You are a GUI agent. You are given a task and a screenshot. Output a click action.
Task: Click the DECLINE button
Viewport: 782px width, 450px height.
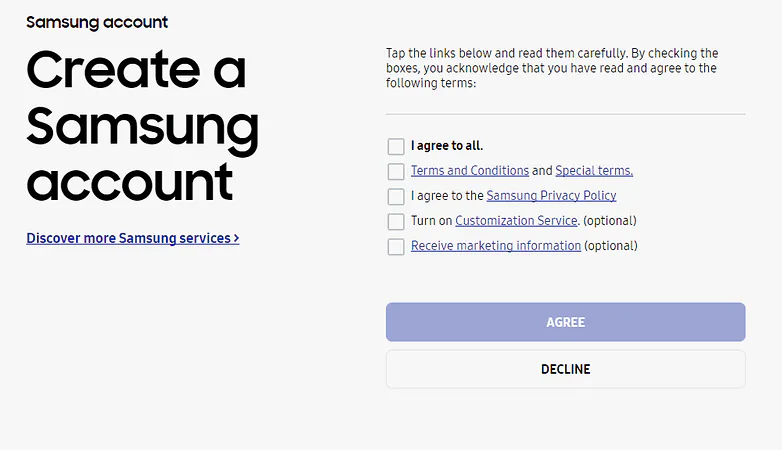(x=566, y=369)
